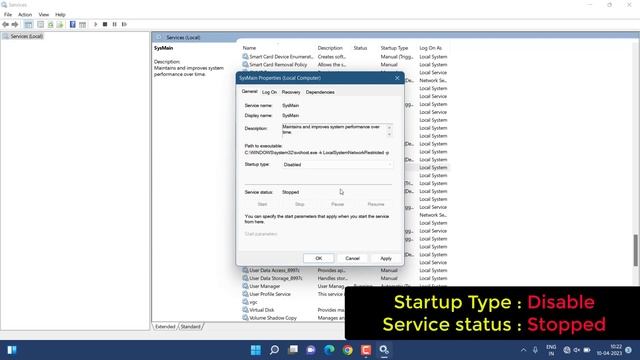Click the Services app icon on taskbar
640x360 pixels.
pos(384,350)
